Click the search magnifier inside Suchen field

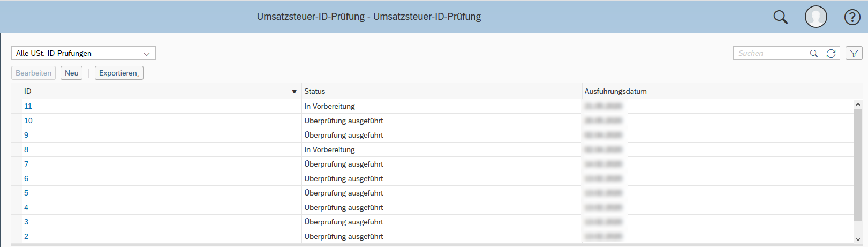coord(814,54)
